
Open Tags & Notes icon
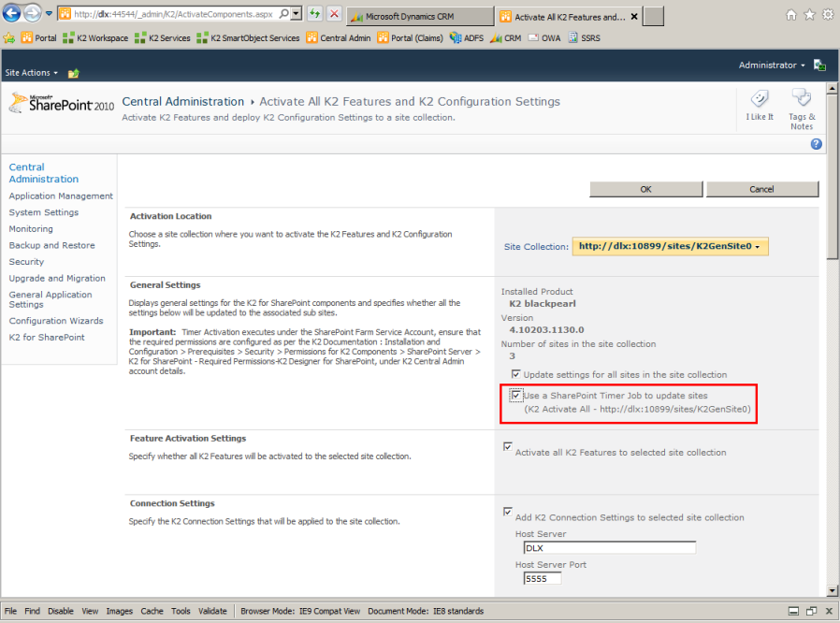(x=801, y=101)
